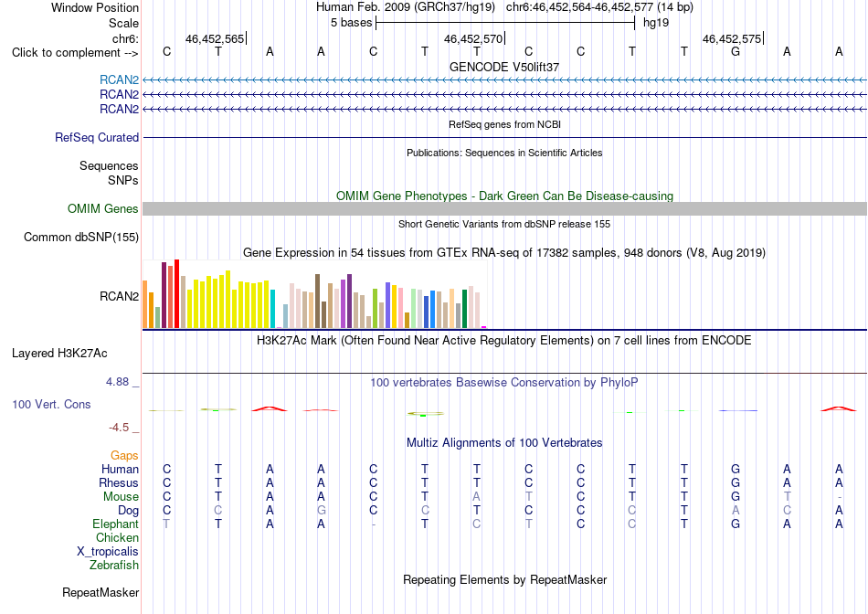The height and width of the screenshot is (614, 868).
Task: Click the "Zebrafish" species label
Action: pyautogui.click(x=114, y=566)
